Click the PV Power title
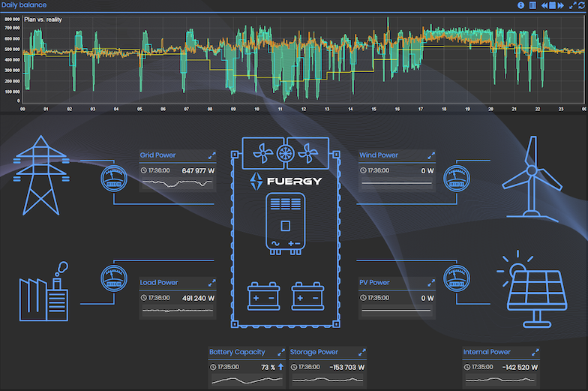The image size is (588, 391). pos(375,282)
